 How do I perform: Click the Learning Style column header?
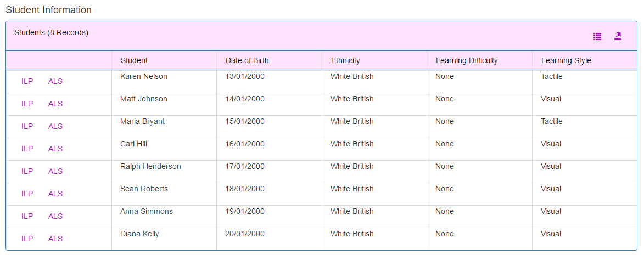566,61
